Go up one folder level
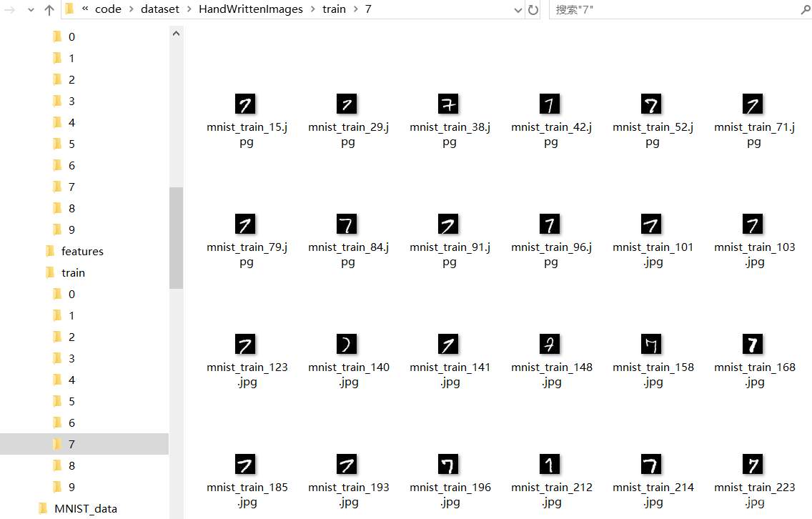Image resolution: width=812 pixels, height=519 pixels. coord(49,10)
